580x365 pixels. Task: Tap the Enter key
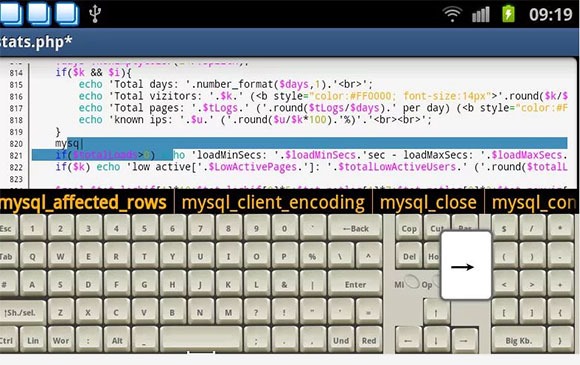[x=355, y=284]
